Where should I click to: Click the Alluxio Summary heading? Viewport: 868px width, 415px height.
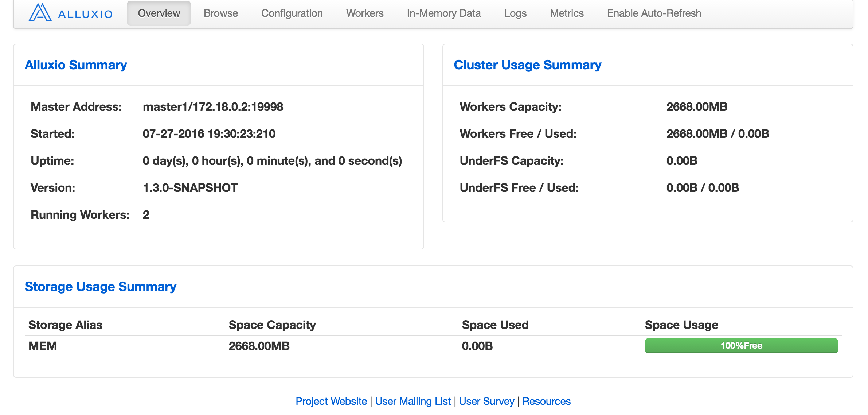pyautogui.click(x=76, y=65)
